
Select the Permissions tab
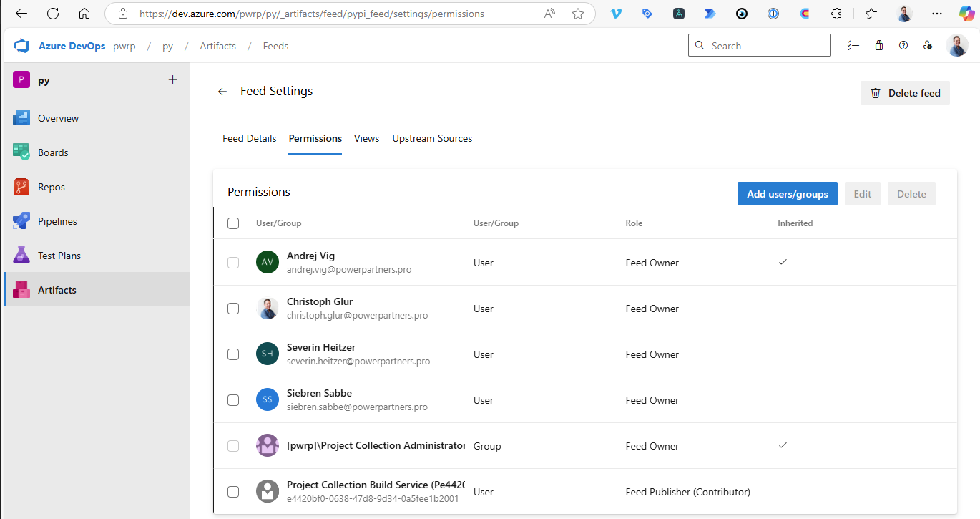315,138
